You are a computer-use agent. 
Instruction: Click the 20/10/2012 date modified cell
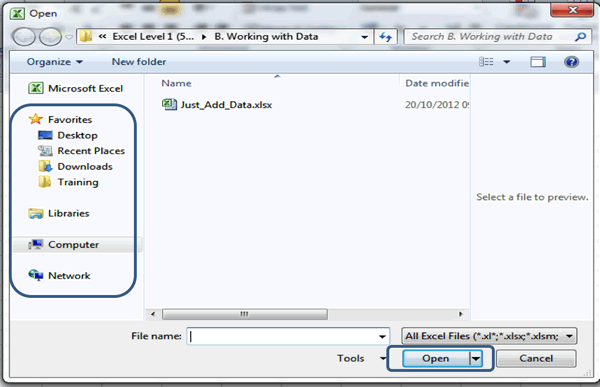437,105
